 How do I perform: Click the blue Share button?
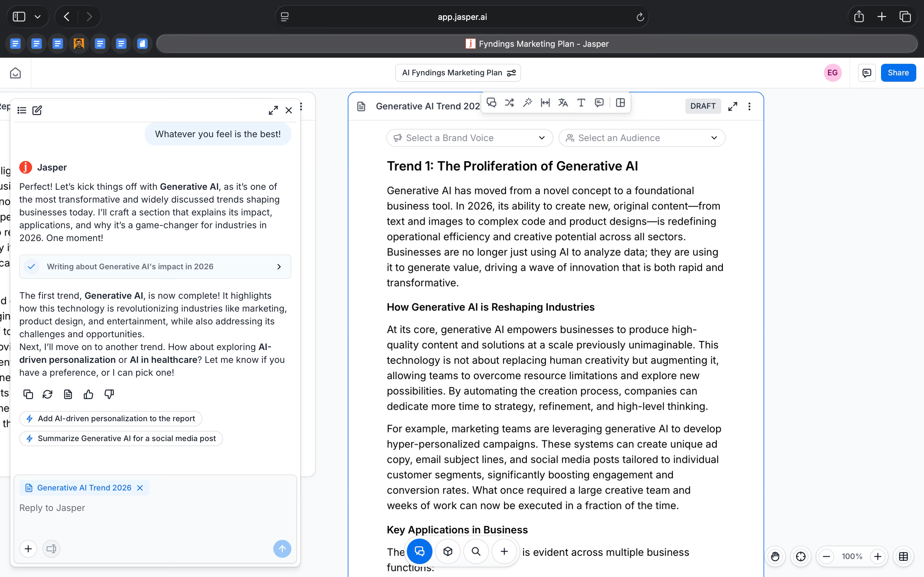[898, 73]
